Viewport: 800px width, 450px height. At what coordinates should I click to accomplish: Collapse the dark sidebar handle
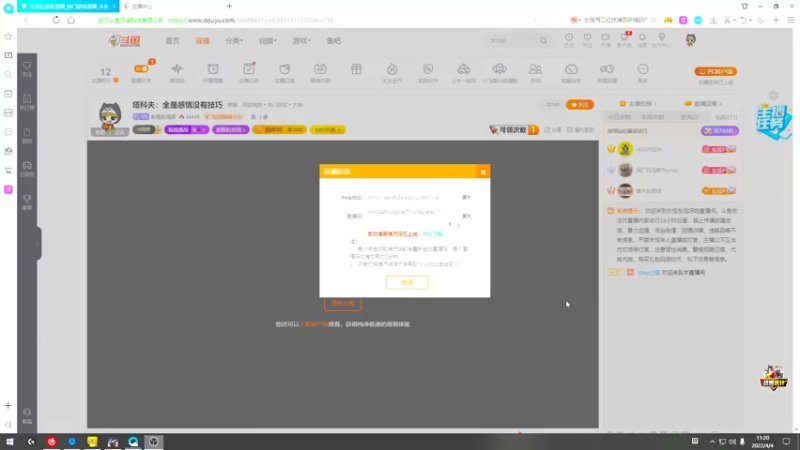[x=38, y=243]
